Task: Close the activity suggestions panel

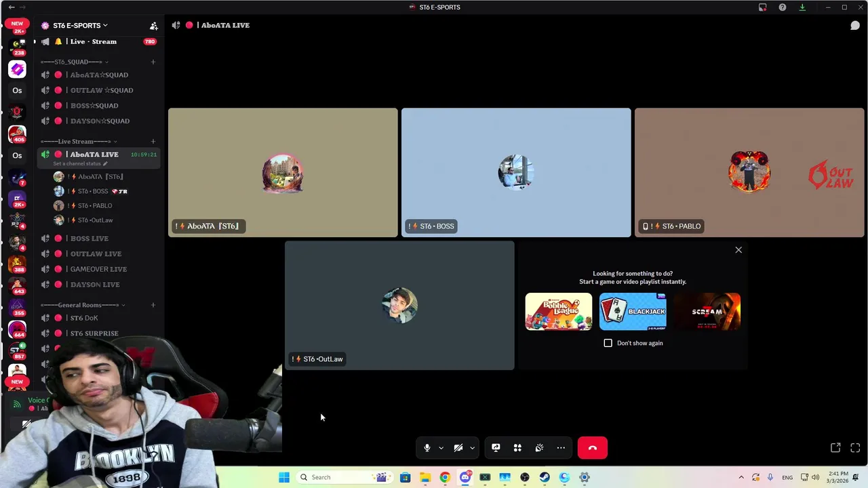Action: (x=738, y=250)
